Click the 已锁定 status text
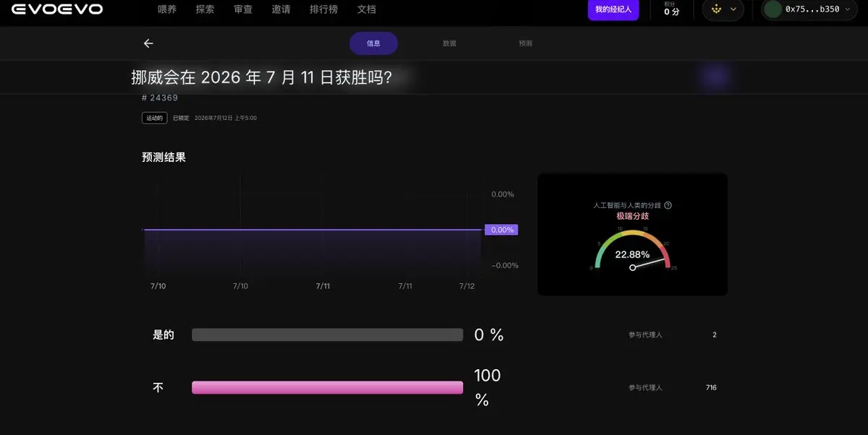 click(x=181, y=118)
